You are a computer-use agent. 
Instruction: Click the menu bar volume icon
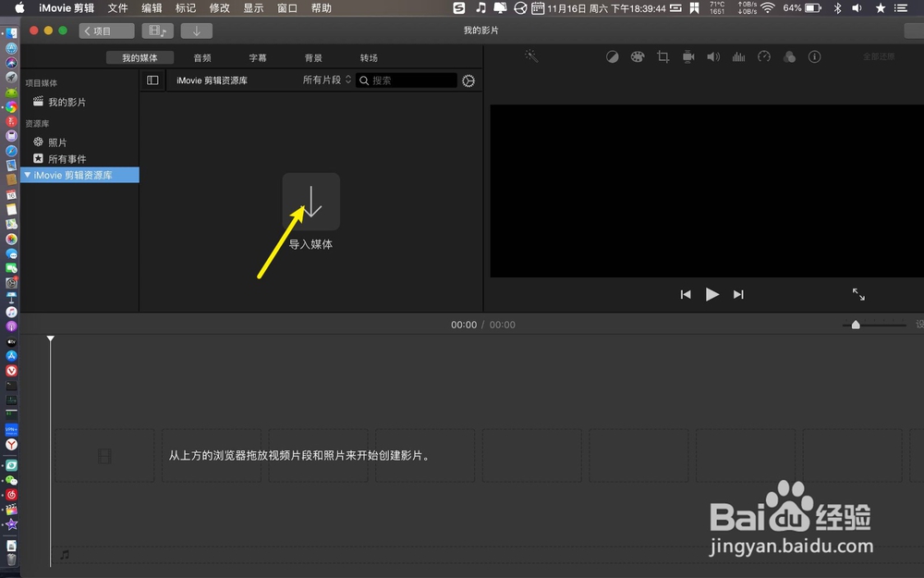[x=857, y=7]
